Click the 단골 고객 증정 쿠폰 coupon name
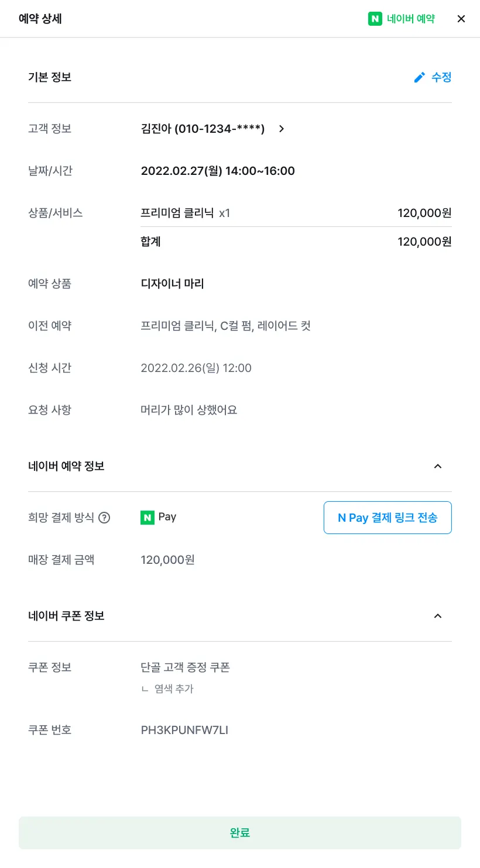This screenshot has width=480, height=868. point(185,667)
